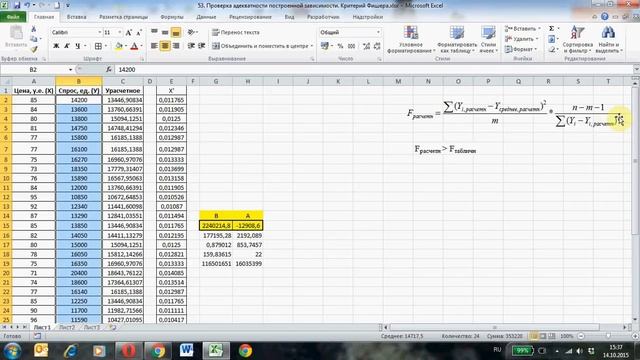Decrease indent icon in alignment group

[191, 46]
